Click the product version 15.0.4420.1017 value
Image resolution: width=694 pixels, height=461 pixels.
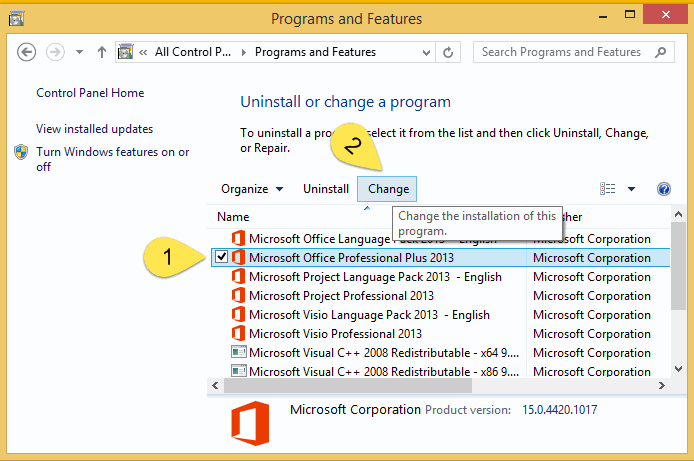click(559, 410)
